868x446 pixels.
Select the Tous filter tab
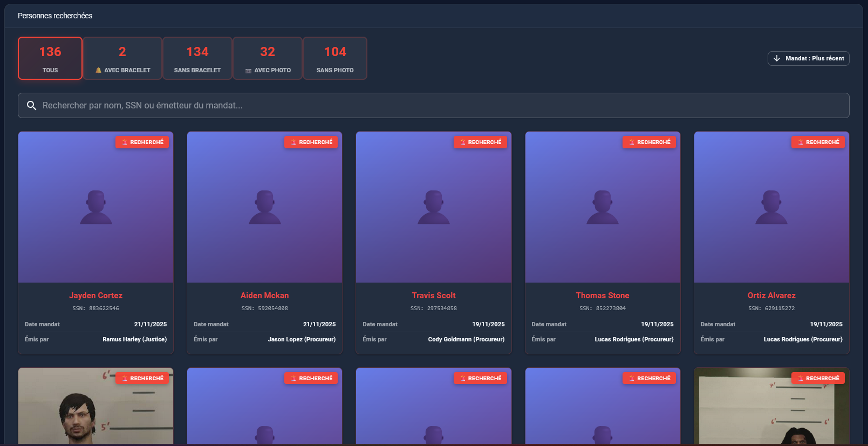(50, 58)
